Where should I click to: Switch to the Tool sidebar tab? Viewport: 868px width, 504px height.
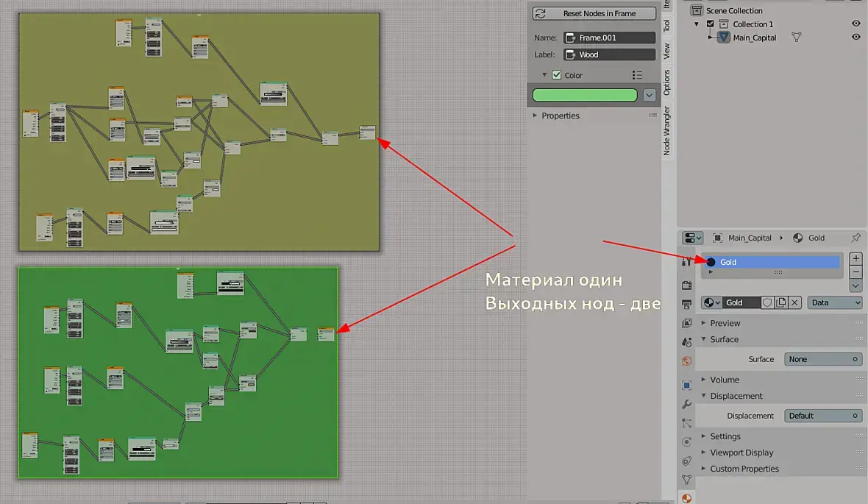[666, 26]
